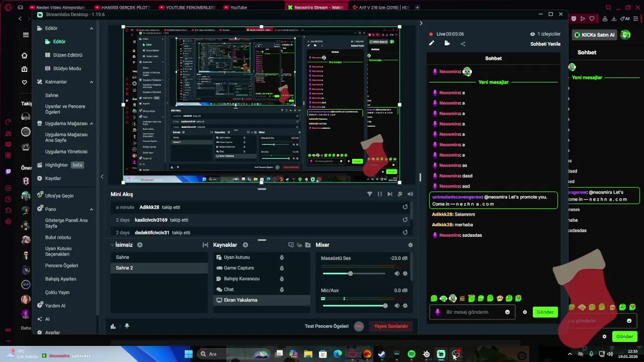Switch to the Neosmira Stream browser tab
Viewport: 644px width, 362px height.
[x=315, y=8]
